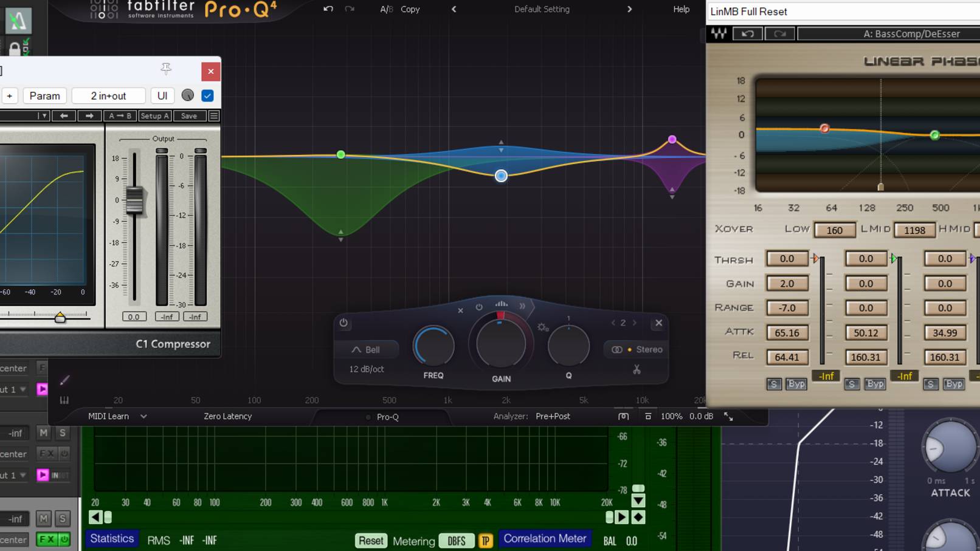
Task: Solo the first LinMB band
Action: [774, 384]
